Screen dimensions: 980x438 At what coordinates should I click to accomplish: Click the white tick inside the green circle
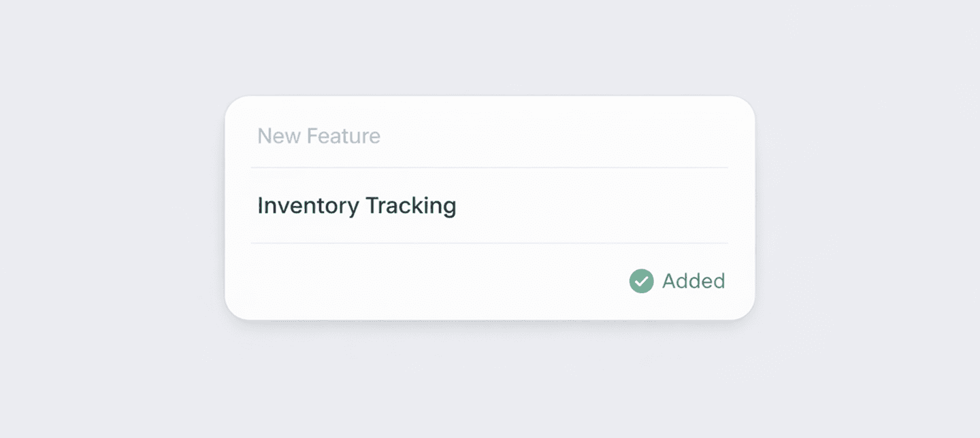(x=641, y=282)
